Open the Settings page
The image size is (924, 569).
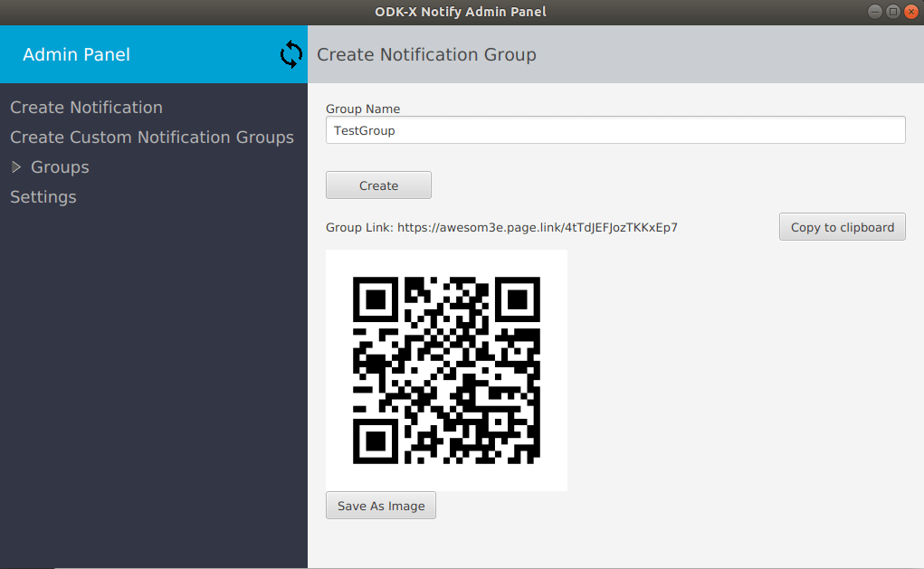[43, 196]
